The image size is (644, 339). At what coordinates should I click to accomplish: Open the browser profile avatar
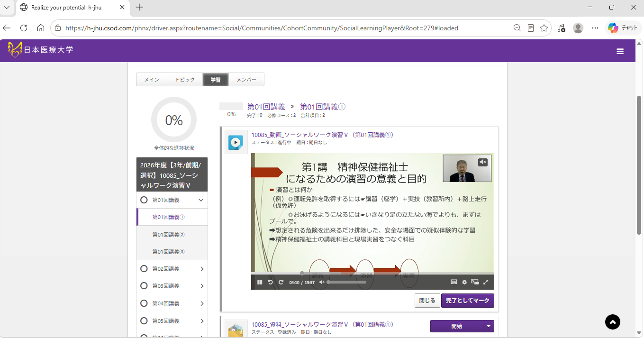[x=578, y=28]
